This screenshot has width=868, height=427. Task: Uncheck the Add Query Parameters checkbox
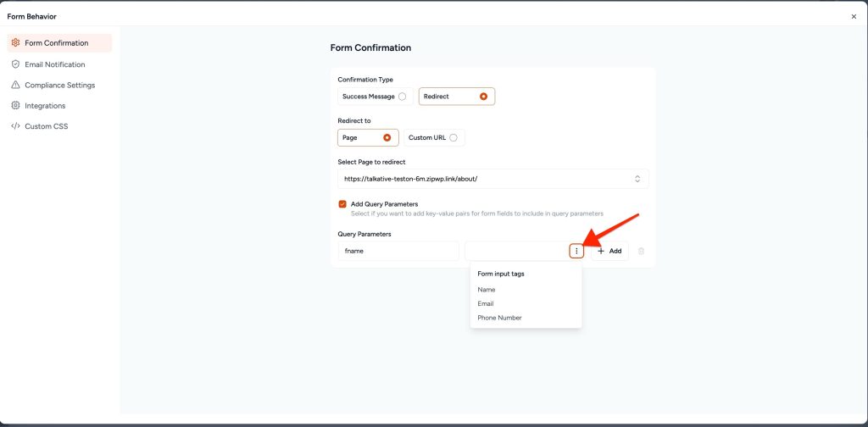pyautogui.click(x=342, y=204)
